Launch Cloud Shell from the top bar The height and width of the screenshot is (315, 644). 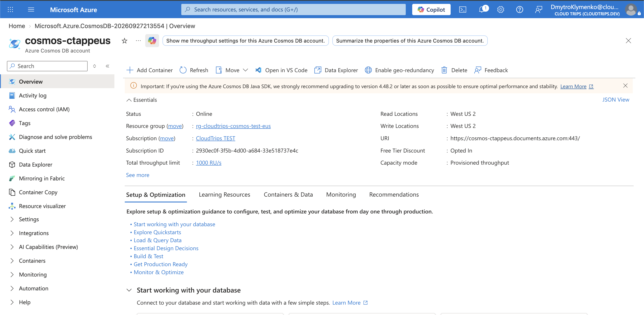[x=462, y=10]
